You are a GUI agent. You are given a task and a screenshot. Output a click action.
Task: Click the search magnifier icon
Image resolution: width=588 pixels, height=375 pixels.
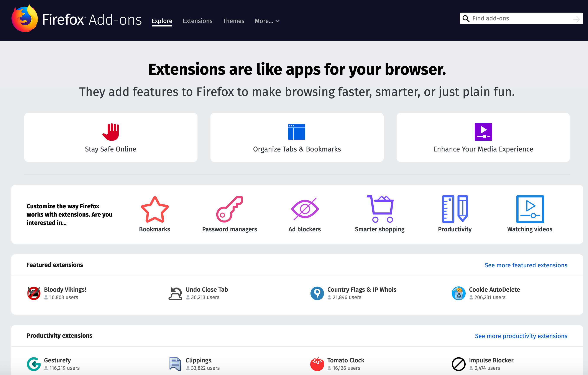(466, 19)
